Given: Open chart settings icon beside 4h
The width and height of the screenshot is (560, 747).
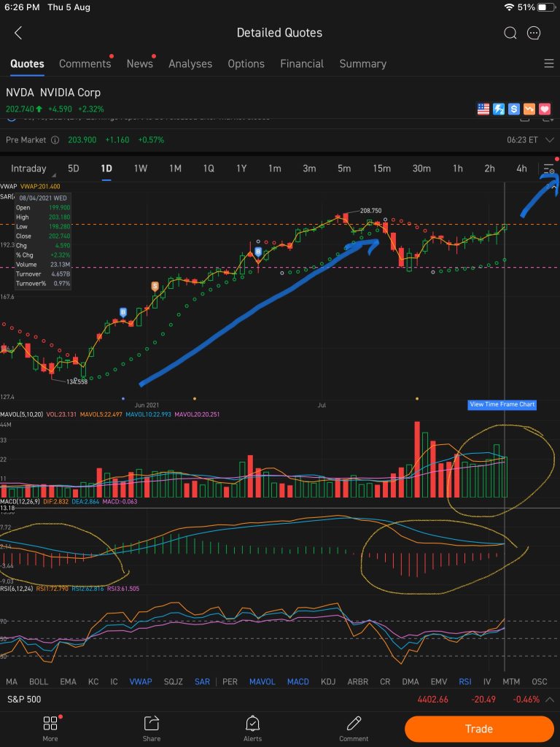Looking at the screenshot, I should tap(548, 169).
